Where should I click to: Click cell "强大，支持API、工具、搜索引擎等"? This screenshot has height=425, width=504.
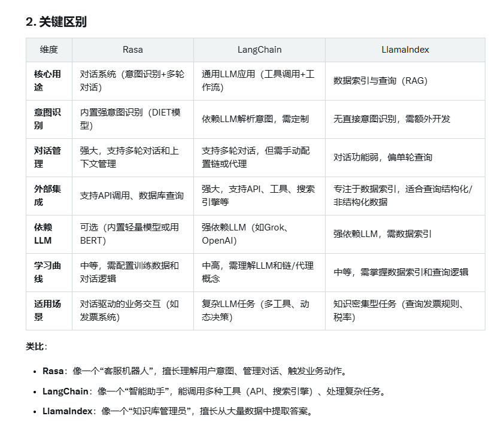(x=259, y=196)
